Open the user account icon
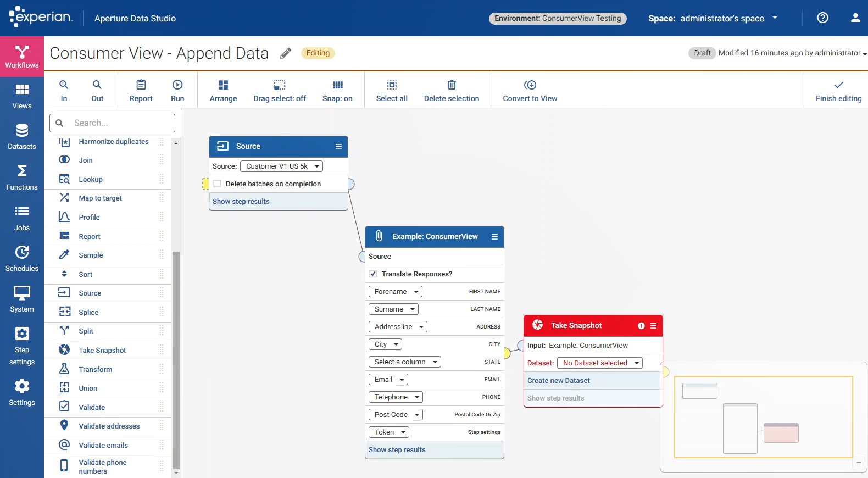Image resolution: width=868 pixels, height=478 pixels. 855,18
